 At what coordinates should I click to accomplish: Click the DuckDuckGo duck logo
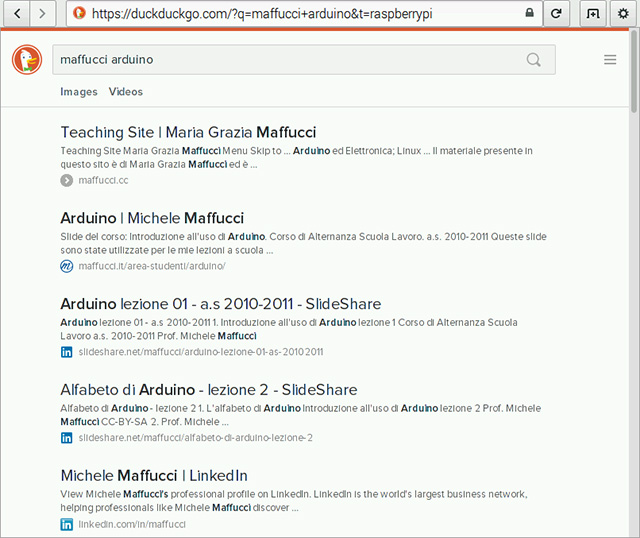pos(27,60)
